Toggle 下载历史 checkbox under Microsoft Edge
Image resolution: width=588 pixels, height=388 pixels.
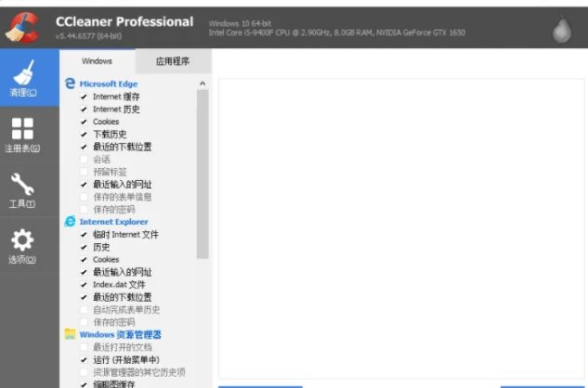point(84,135)
